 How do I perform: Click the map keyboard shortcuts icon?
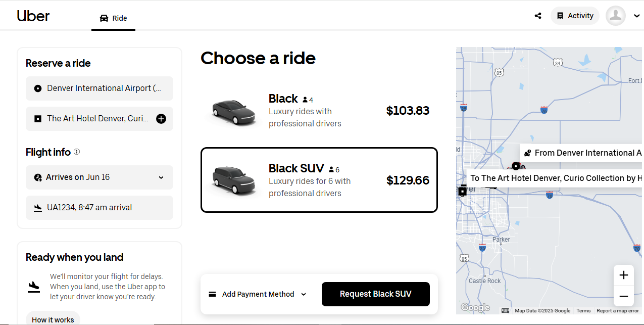point(505,311)
